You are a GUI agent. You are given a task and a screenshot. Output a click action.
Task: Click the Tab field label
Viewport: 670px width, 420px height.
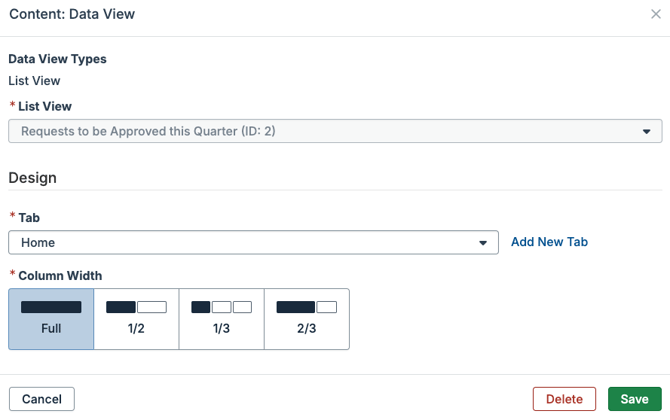click(x=29, y=217)
